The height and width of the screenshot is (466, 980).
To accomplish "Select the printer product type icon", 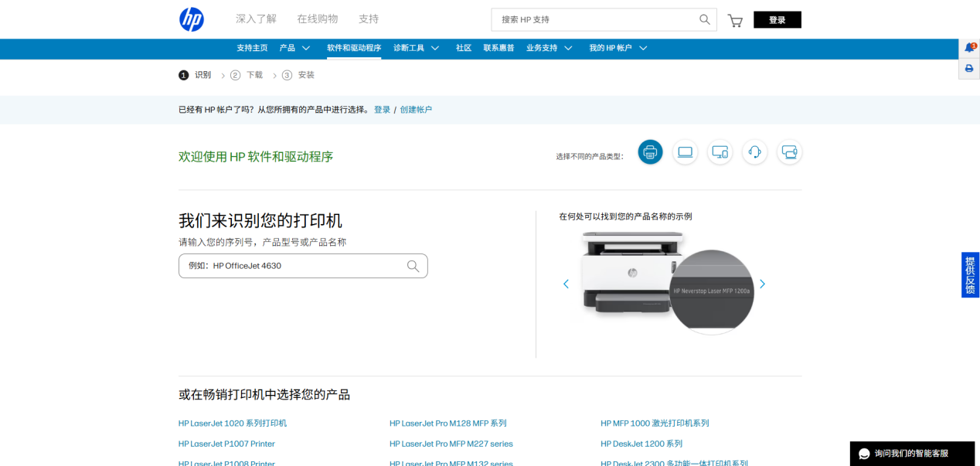I will 650,152.
